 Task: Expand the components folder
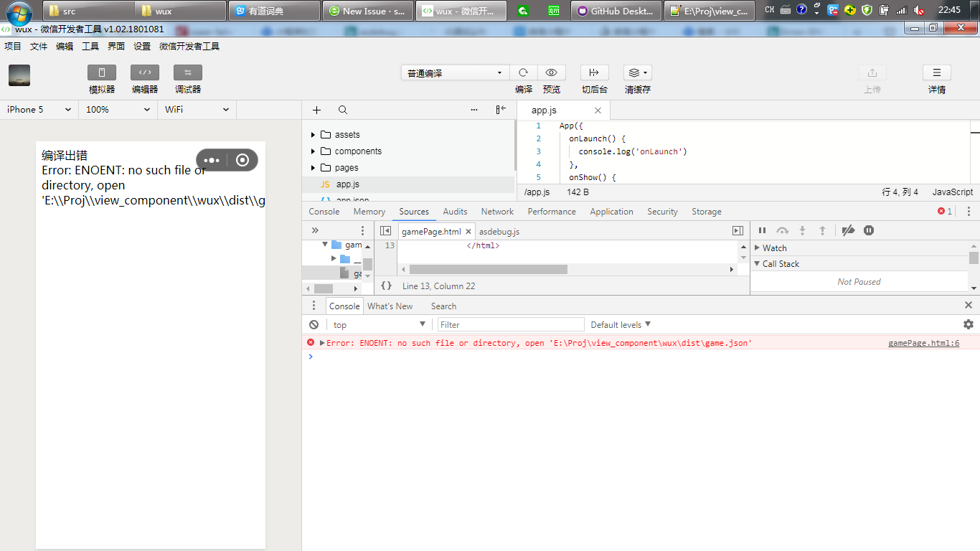pyautogui.click(x=313, y=151)
